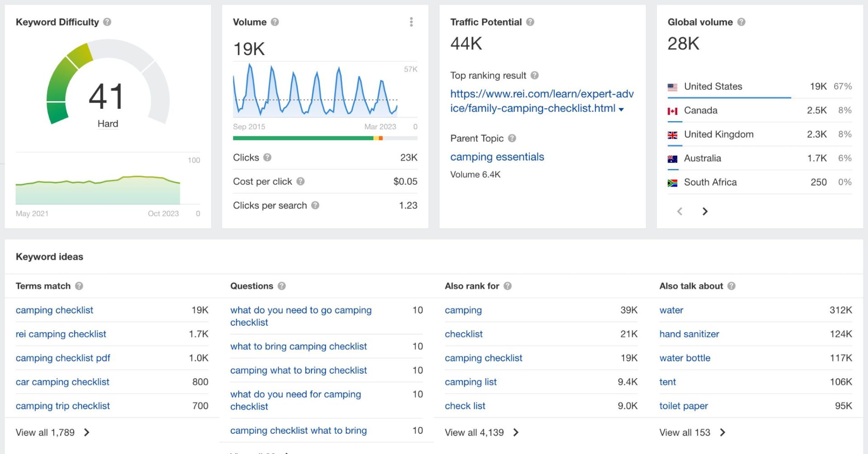Image resolution: width=868 pixels, height=454 pixels.
Task: Click the United States volume share bar
Action: click(x=729, y=98)
